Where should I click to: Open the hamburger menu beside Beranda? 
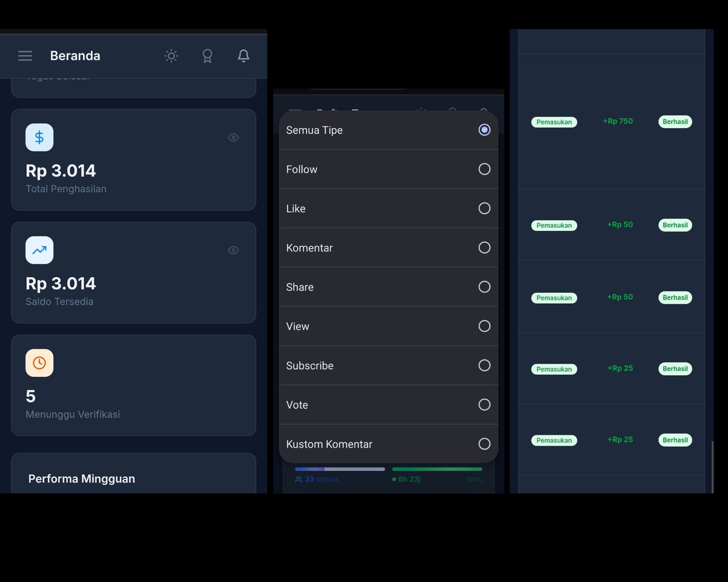[x=25, y=56]
